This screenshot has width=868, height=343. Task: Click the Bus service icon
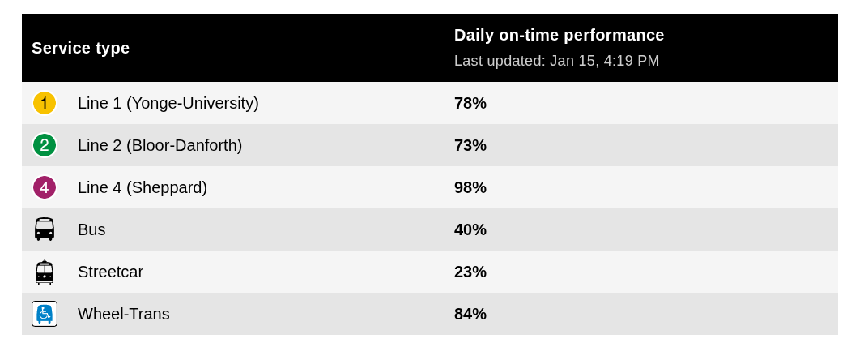pyautogui.click(x=45, y=229)
